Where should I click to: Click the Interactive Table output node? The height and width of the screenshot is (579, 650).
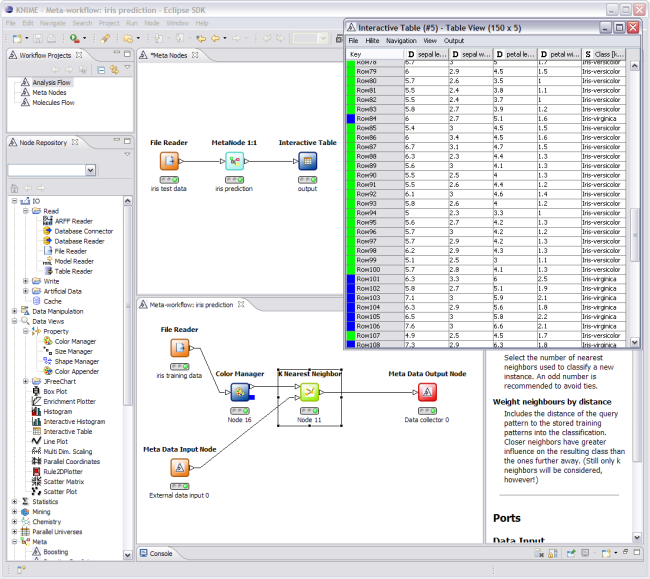coord(307,163)
